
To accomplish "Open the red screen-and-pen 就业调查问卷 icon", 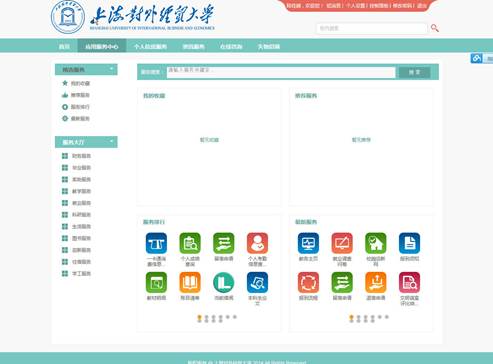I will point(342,243).
